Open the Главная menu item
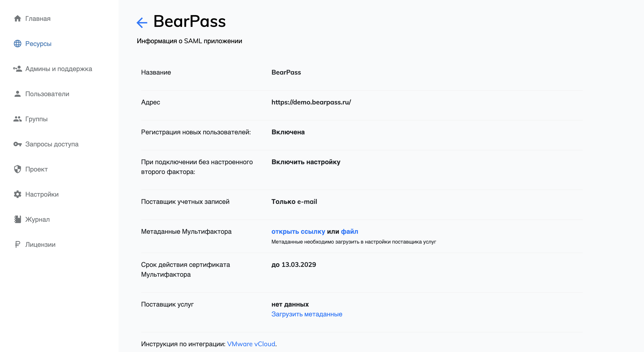The image size is (644, 352). point(38,19)
